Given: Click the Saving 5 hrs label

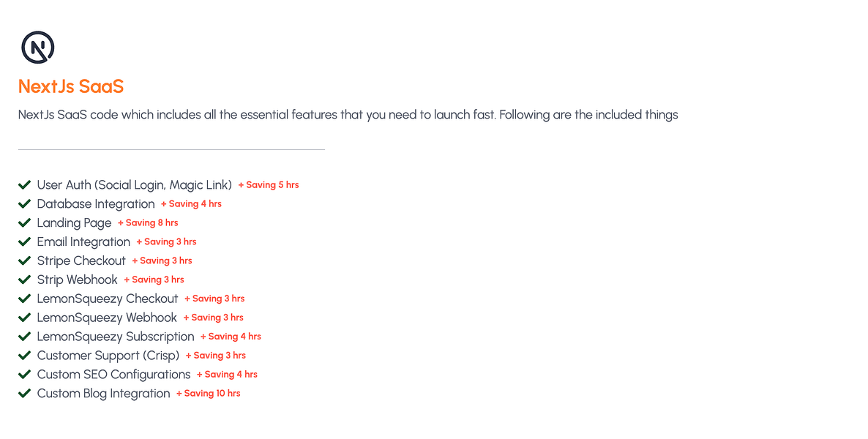Looking at the screenshot, I should tap(269, 185).
